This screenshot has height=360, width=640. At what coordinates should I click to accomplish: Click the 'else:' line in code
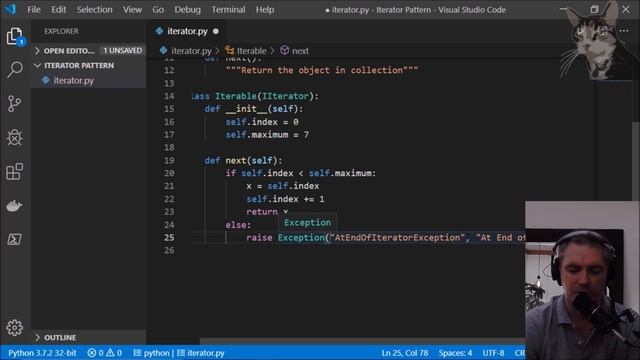pos(238,225)
